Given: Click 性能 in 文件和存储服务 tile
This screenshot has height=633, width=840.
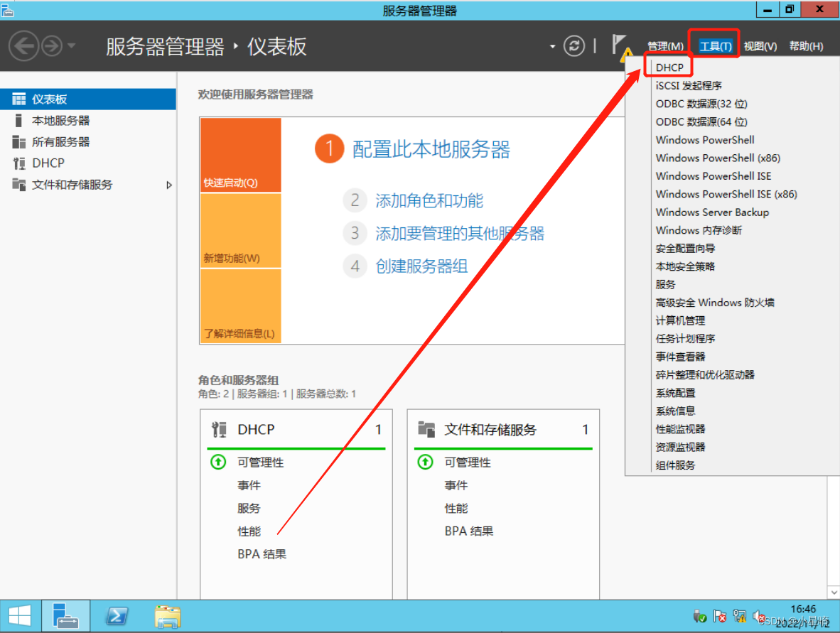Looking at the screenshot, I should 456,508.
